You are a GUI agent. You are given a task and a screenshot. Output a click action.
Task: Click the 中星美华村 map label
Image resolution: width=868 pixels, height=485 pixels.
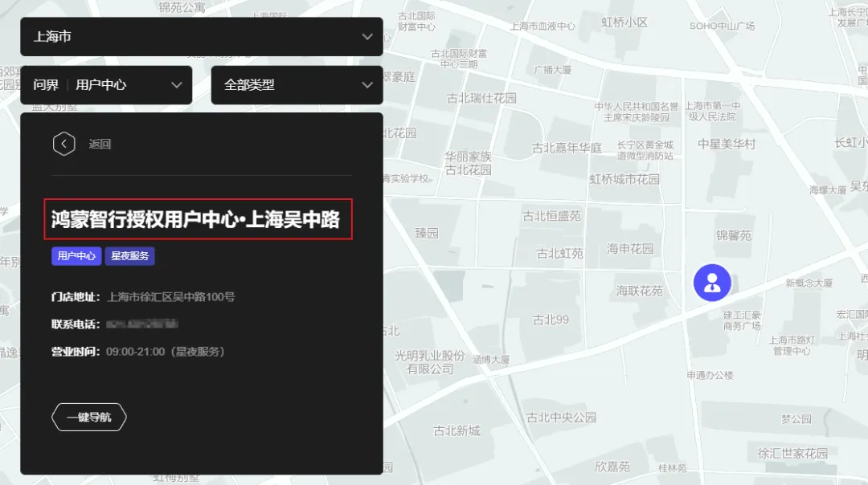(727, 145)
